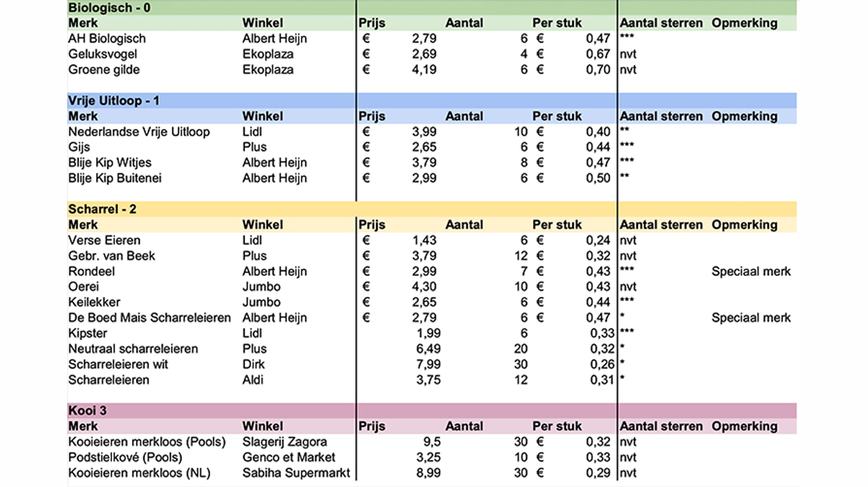Select the 'Kooi 3' section header
This screenshot has height=487, width=868.
pyautogui.click(x=87, y=410)
